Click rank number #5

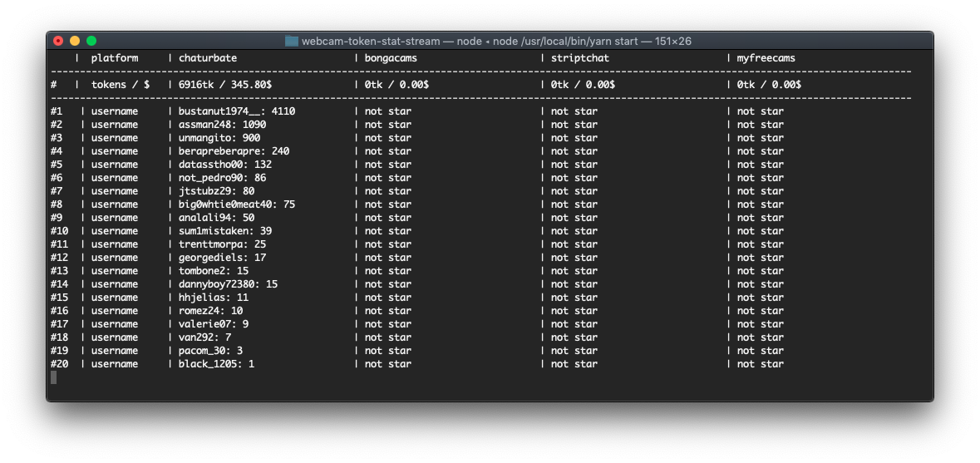pos(57,165)
